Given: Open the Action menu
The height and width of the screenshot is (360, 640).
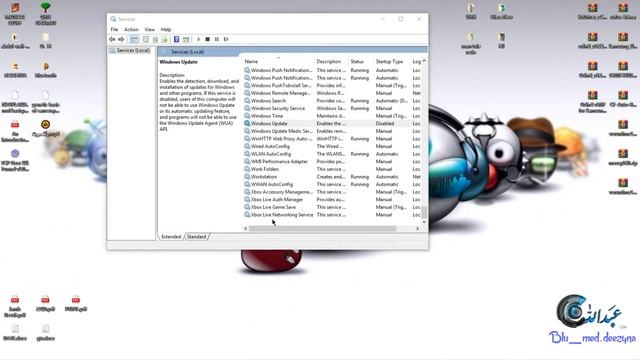Looking at the screenshot, I should click(x=131, y=29).
